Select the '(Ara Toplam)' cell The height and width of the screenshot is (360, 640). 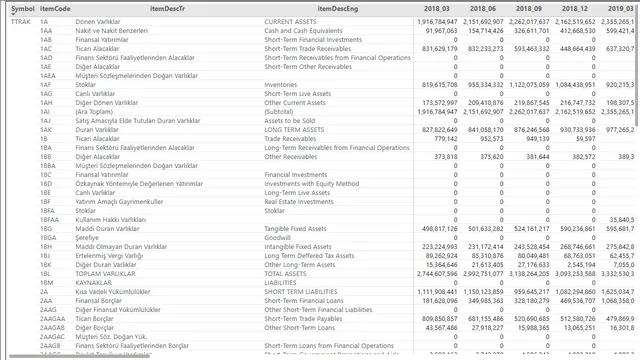point(94,111)
